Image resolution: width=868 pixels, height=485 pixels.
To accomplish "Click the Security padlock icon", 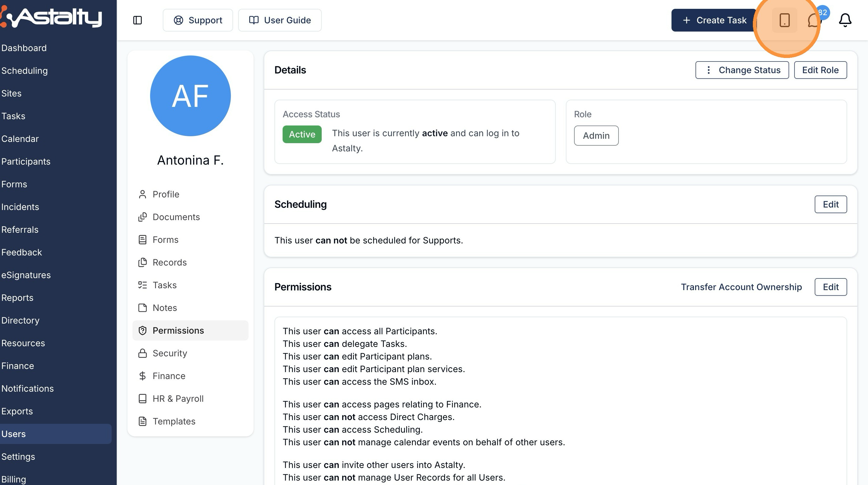I will point(143,353).
